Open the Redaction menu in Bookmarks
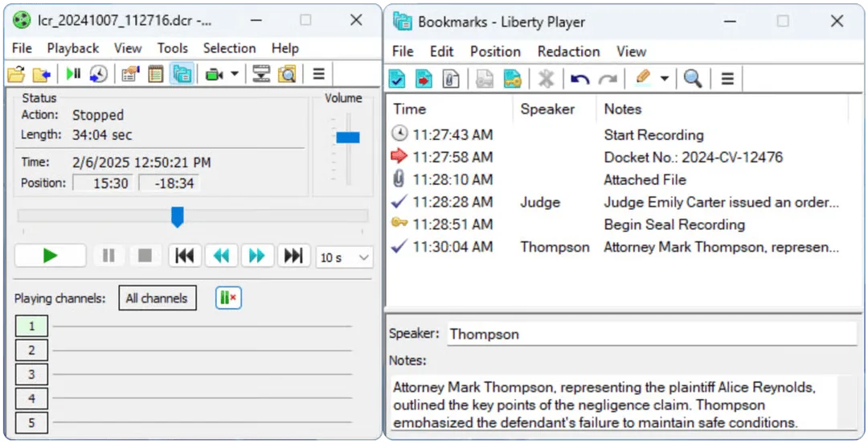 pos(568,51)
